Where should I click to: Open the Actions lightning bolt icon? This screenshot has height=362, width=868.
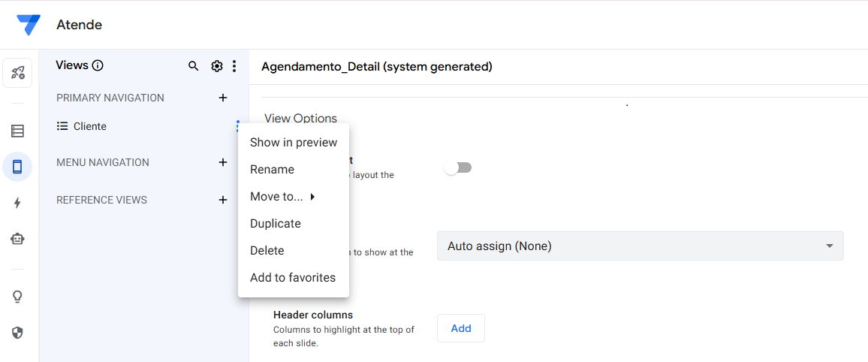(17, 203)
